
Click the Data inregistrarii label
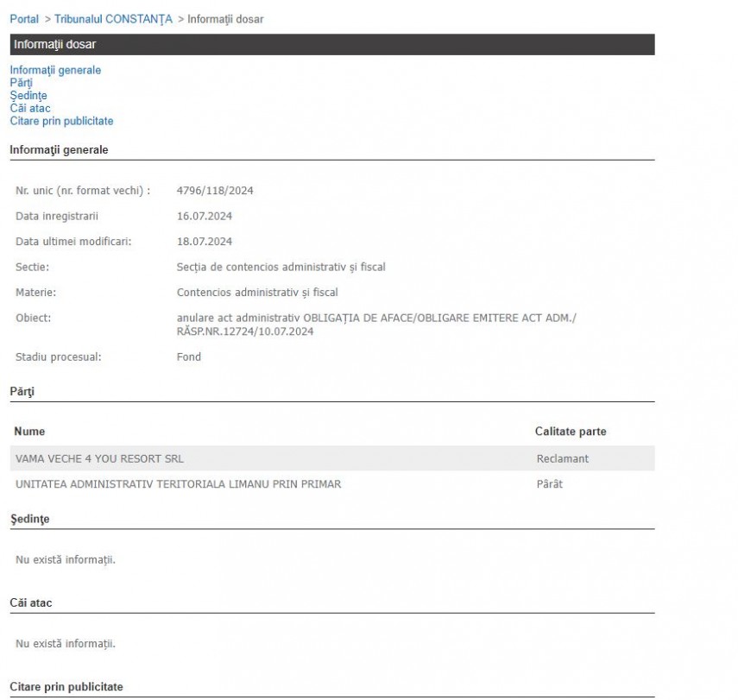coord(57,216)
